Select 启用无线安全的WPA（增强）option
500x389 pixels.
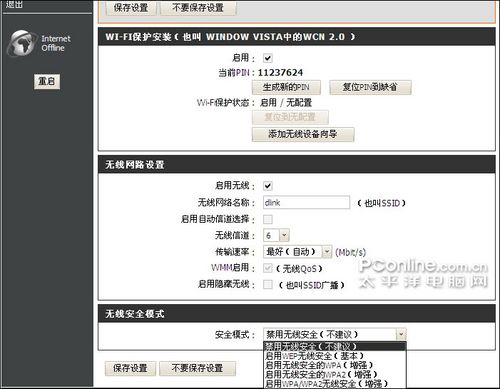click(335, 365)
